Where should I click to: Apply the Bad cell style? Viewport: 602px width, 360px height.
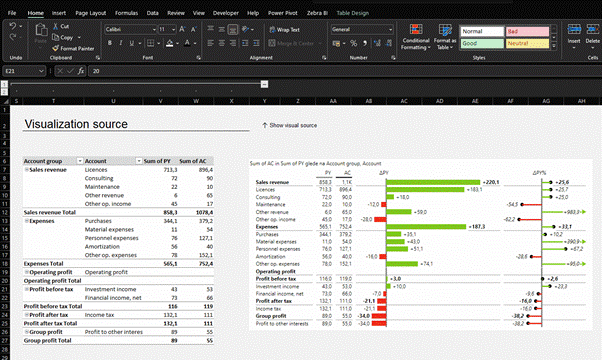tap(527, 31)
